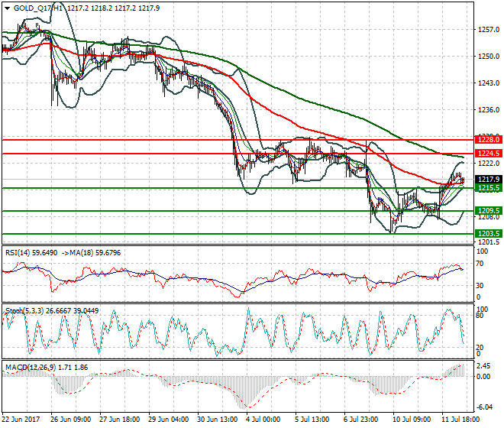Click the green 1203.5 support price label

(488, 234)
